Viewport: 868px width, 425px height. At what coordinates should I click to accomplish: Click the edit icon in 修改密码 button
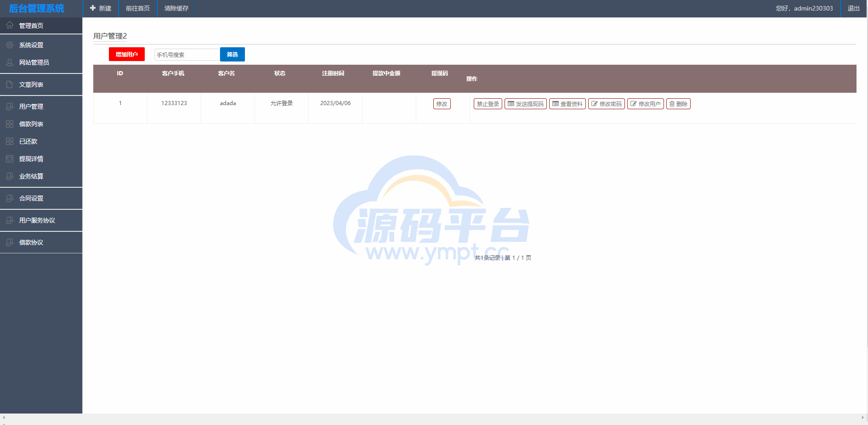[x=595, y=104]
